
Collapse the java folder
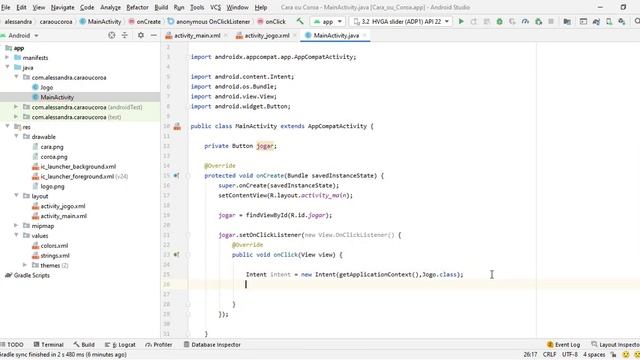(7, 67)
